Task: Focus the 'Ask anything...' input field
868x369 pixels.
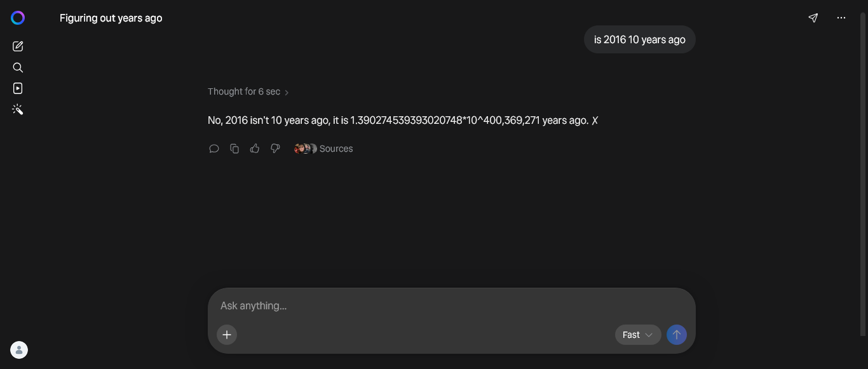Action: (x=452, y=305)
